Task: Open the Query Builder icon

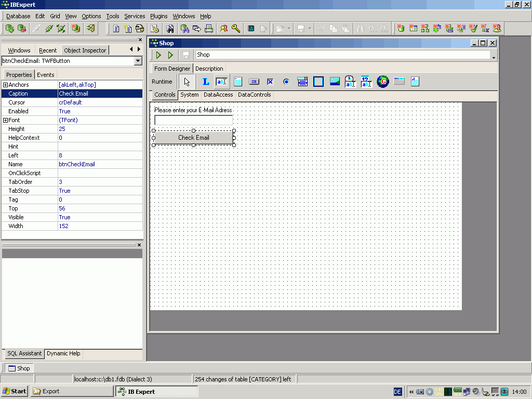Action: [x=140, y=29]
